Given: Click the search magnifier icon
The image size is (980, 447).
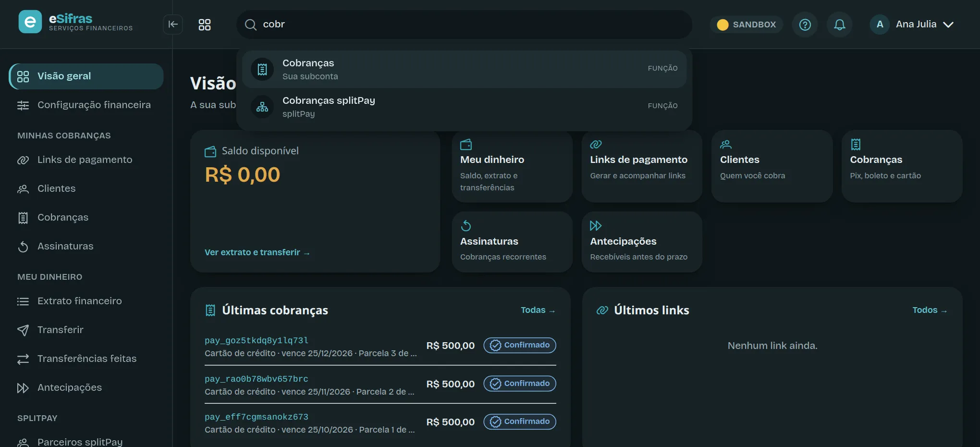Looking at the screenshot, I should tap(250, 25).
